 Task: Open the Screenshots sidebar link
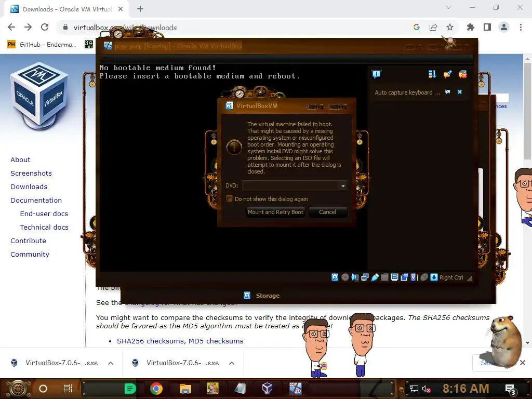31,174
